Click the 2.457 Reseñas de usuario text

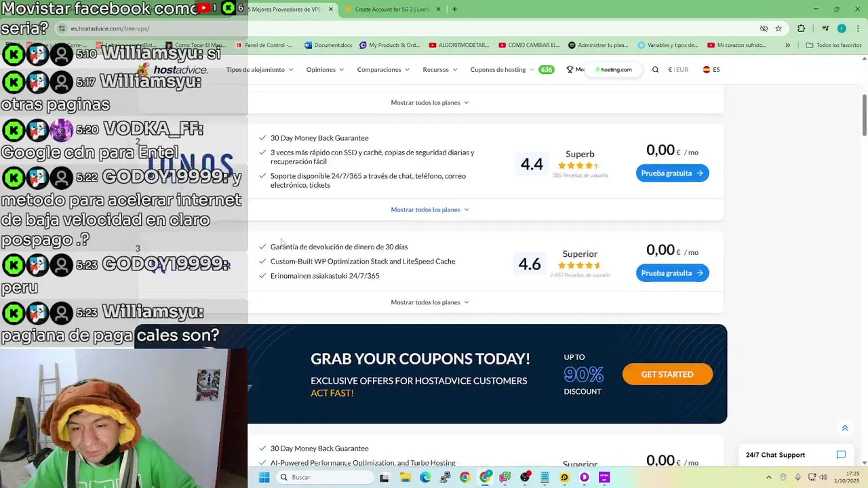pos(580,275)
